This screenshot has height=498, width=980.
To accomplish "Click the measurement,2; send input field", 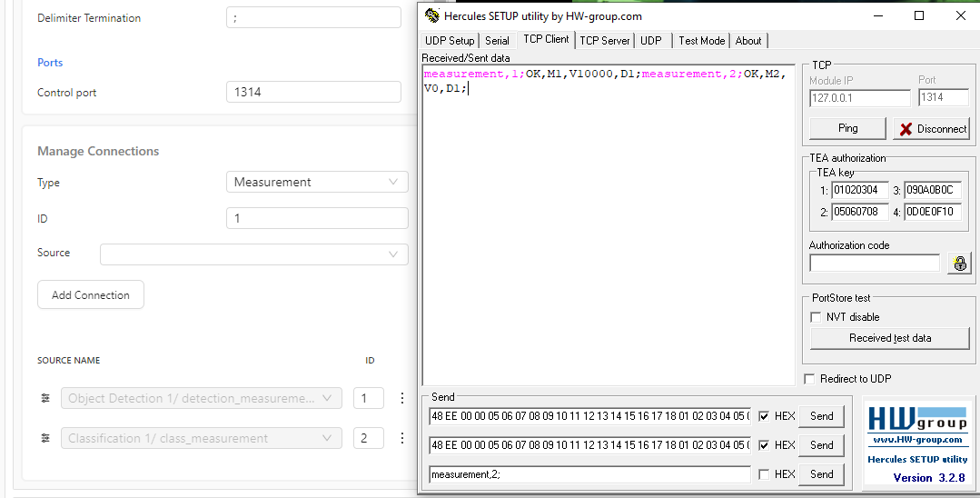I will (590, 474).
